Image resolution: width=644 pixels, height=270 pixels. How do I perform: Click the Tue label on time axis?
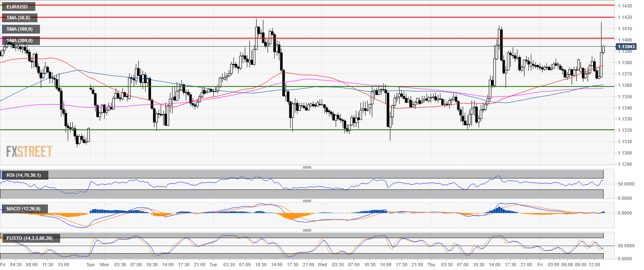214,265
